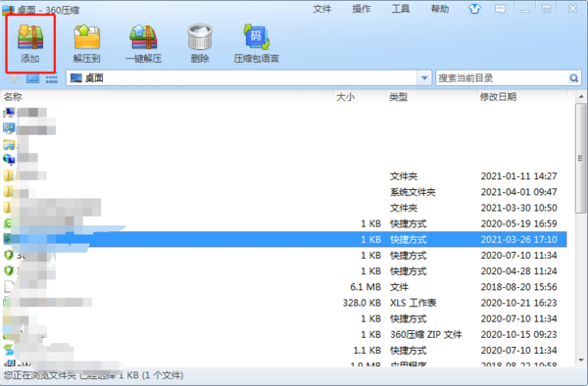Screen dimensions: 588x386
Task: Open the skin shirt icon in title bar
Action: [474, 9]
